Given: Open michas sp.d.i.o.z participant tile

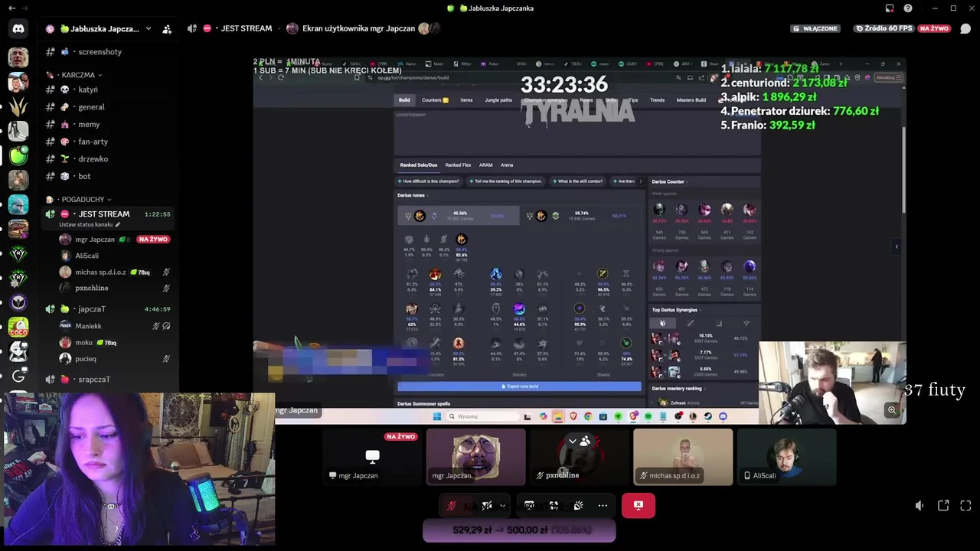Looking at the screenshot, I should tap(683, 457).
